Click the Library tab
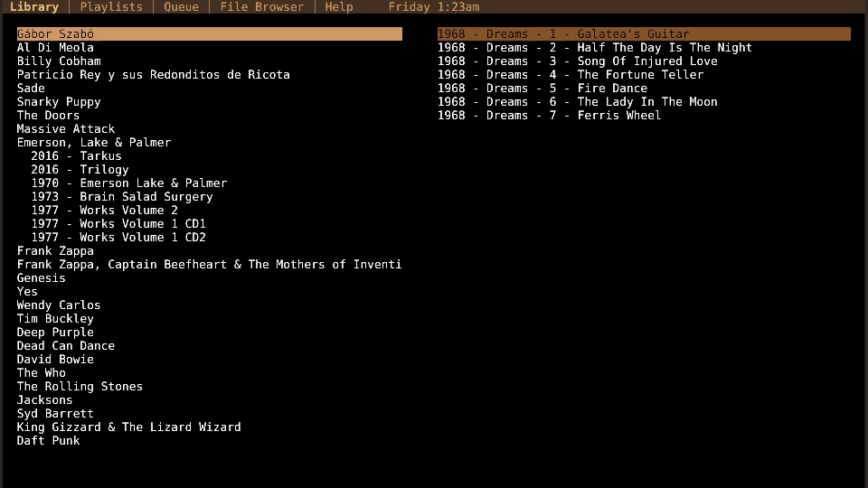Image resolution: width=868 pixels, height=488 pixels. coord(34,7)
